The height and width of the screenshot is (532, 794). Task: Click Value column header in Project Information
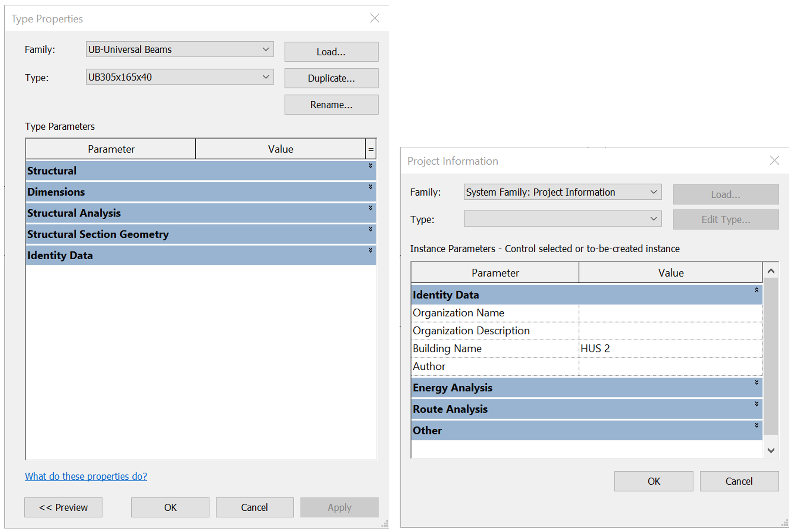pos(671,273)
